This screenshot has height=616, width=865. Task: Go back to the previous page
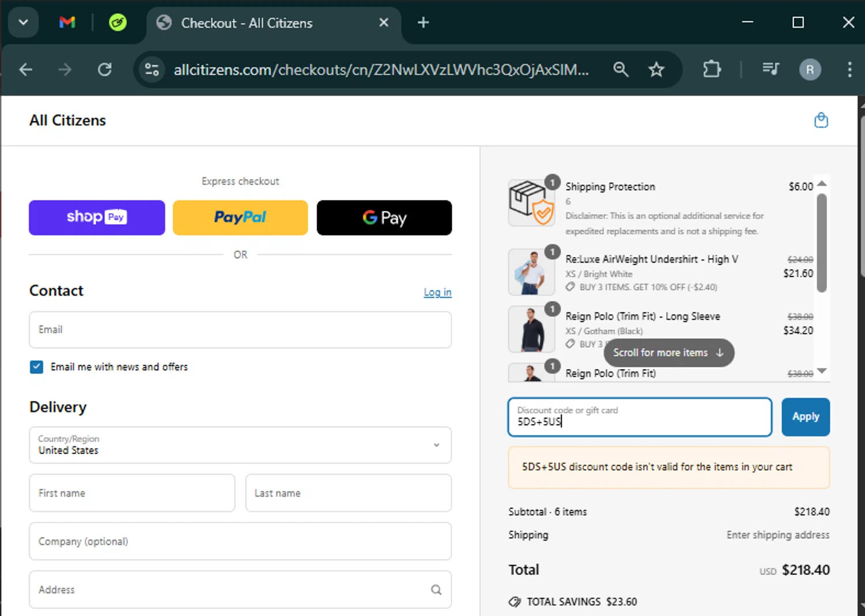coord(25,70)
